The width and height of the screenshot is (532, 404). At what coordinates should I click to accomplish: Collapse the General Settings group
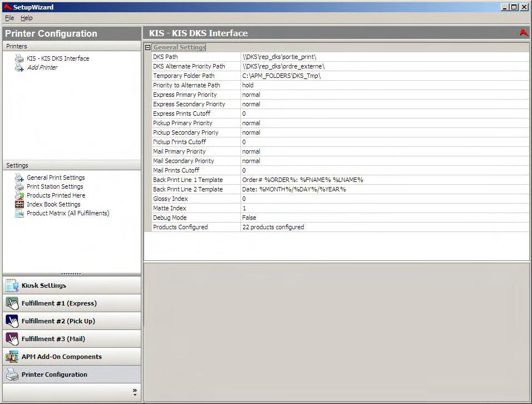(147, 47)
